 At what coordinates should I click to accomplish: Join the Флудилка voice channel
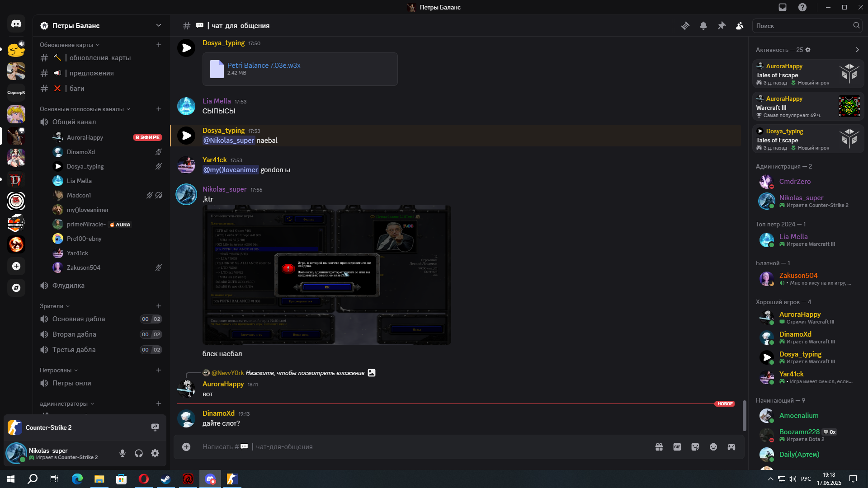pyautogui.click(x=101, y=286)
